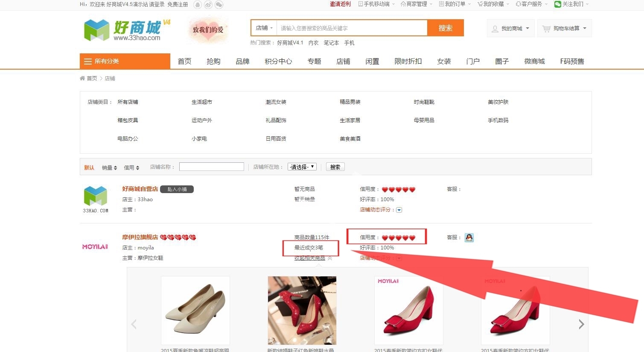Select 美食美酒 store category
The width and height of the screenshot is (644, 352).
350,139
